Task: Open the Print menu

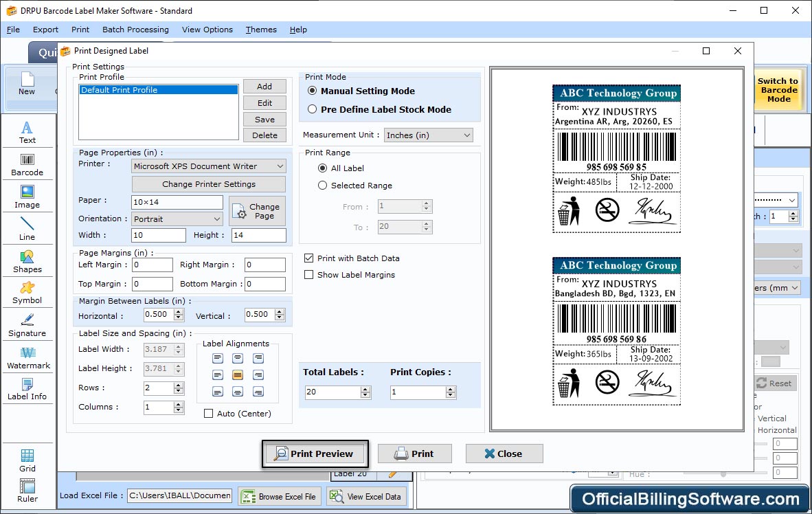Action: click(x=80, y=30)
